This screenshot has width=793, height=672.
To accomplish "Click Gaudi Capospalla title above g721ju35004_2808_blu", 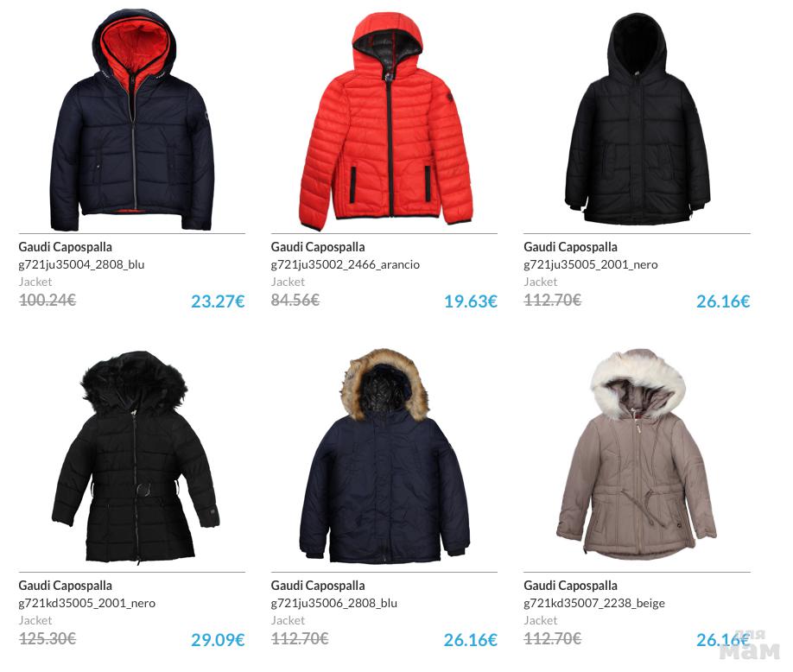I will [x=66, y=247].
